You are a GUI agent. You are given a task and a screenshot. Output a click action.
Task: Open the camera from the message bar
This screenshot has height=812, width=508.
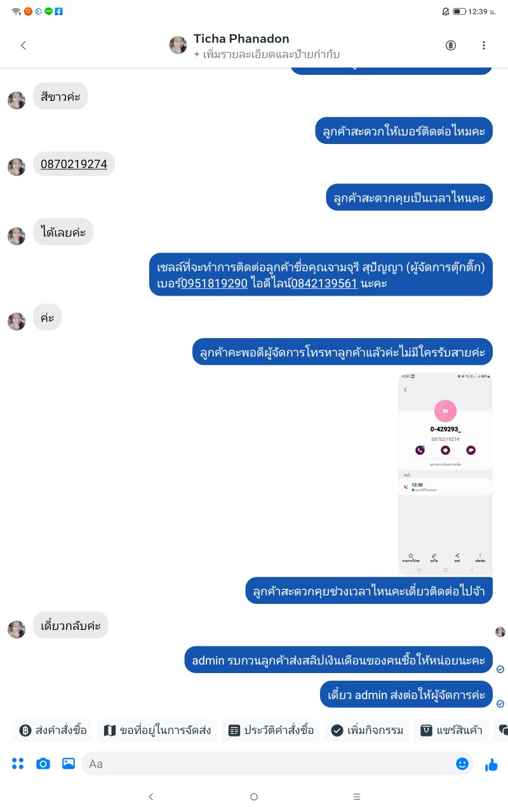tap(43, 764)
